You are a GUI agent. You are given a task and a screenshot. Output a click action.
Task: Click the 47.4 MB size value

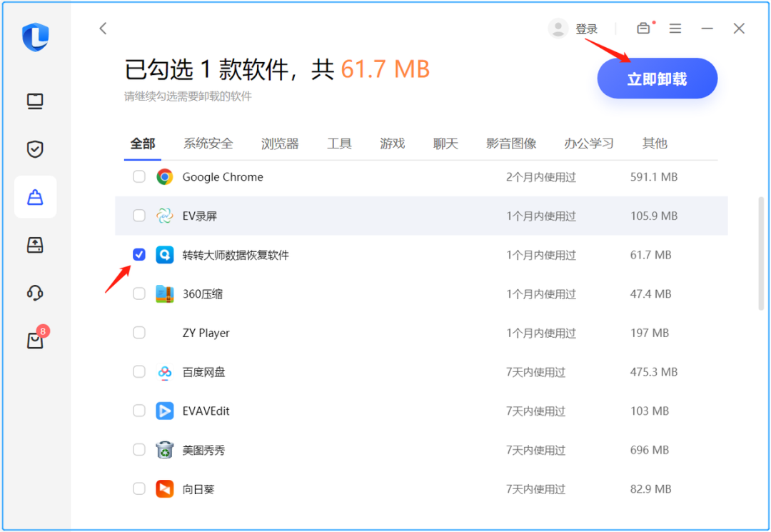pyautogui.click(x=650, y=294)
